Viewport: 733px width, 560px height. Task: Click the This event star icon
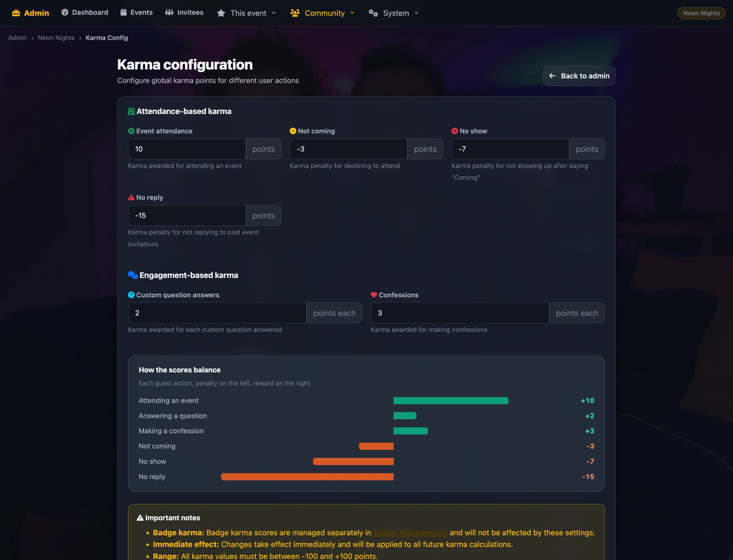coord(221,13)
